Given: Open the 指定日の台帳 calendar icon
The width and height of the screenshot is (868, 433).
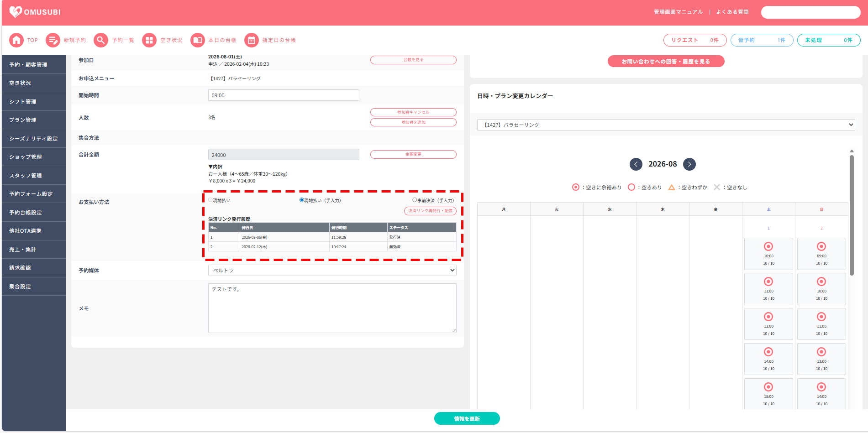Looking at the screenshot, I should [251, 40].
